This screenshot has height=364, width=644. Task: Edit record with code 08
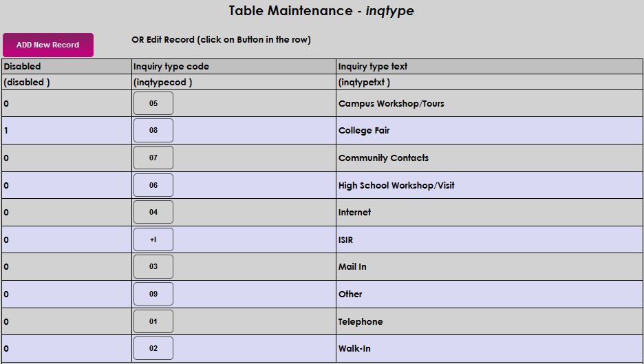[x=153, y=130]
